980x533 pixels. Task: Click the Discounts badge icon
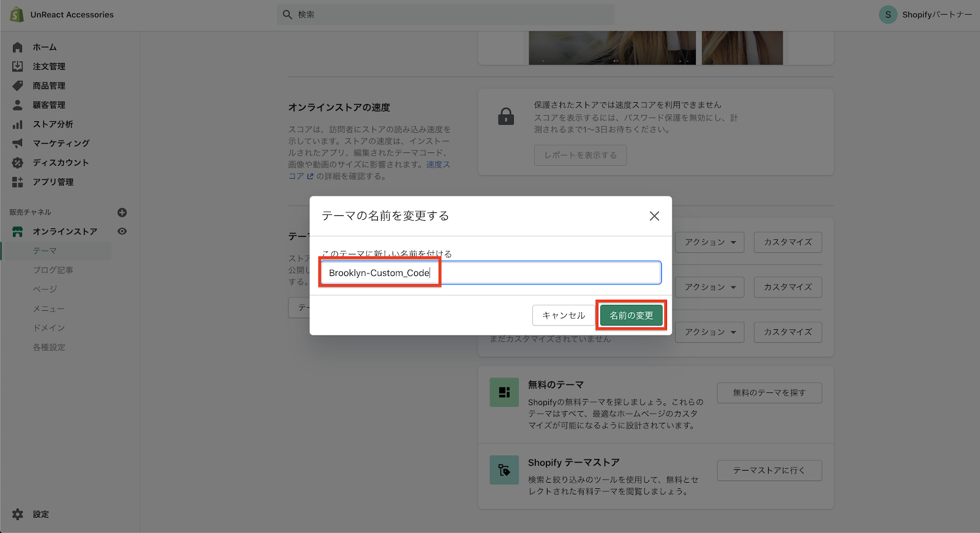click(18, 163)
